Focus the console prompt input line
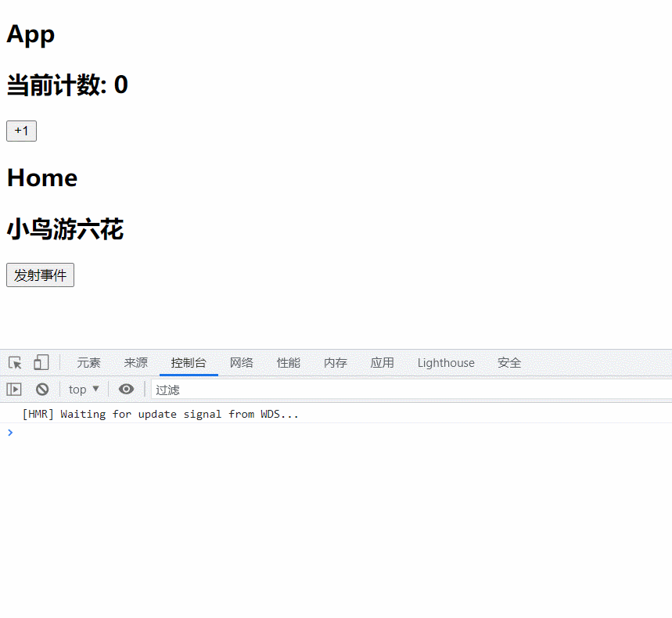The image size is (672, 618). coord(336,433)
